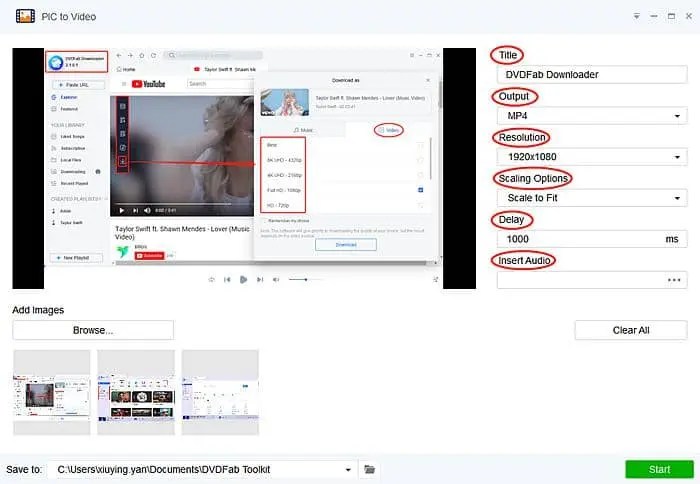Expand the Save to path dropdown
This screenshot has width=700, height=484.
pos(348,470)
